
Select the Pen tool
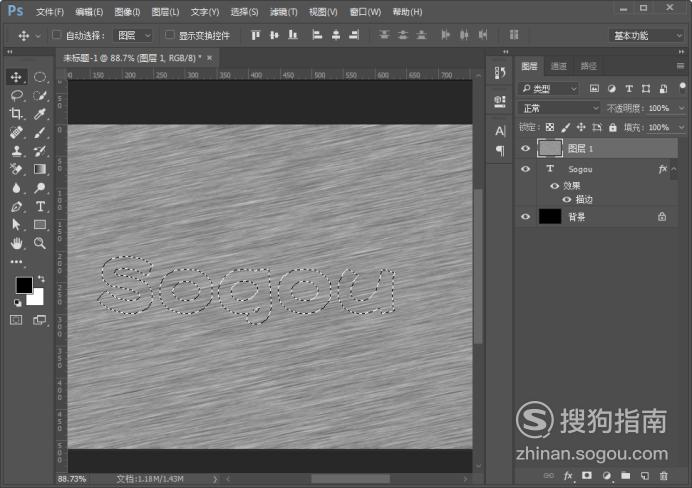16,206
